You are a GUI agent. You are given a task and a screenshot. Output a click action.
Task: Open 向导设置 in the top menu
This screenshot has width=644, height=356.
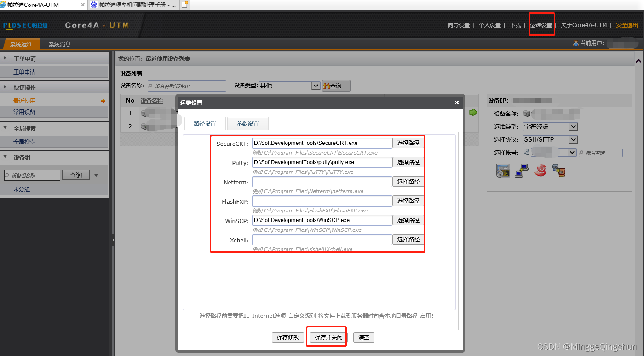[x=459, y=25]
